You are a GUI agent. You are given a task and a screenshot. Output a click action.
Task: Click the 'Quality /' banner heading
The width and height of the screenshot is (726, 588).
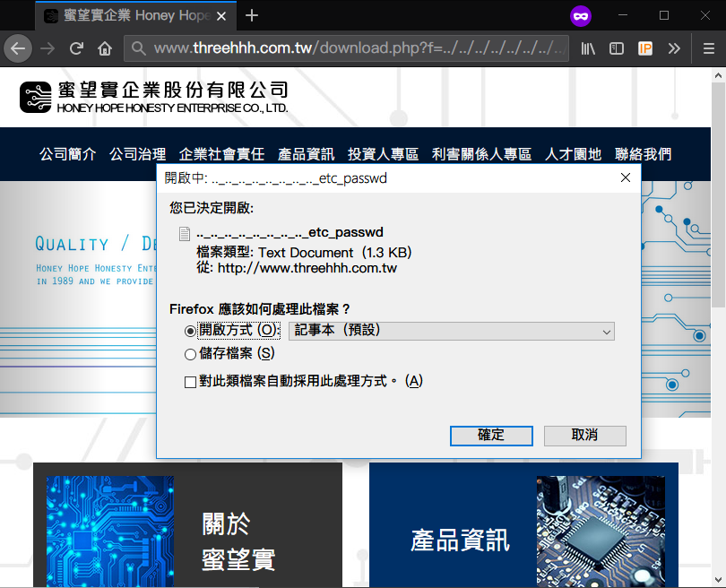pos(82,244)
